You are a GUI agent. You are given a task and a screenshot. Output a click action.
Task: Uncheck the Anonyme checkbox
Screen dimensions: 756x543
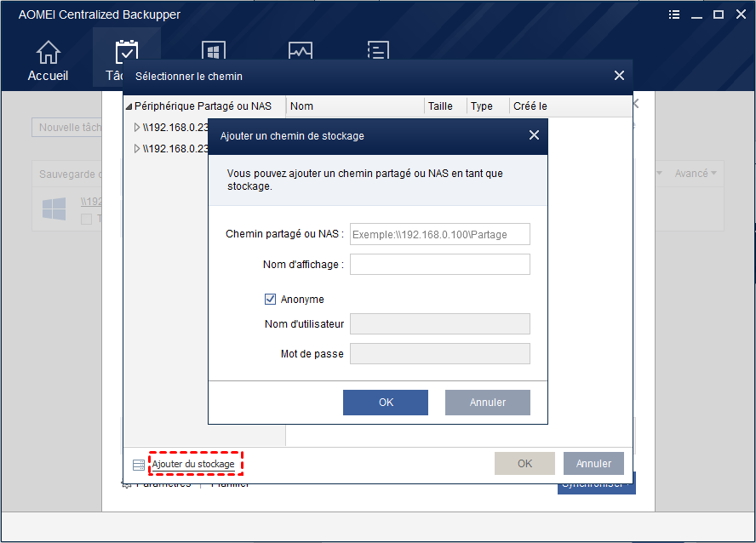pos(270,300)
